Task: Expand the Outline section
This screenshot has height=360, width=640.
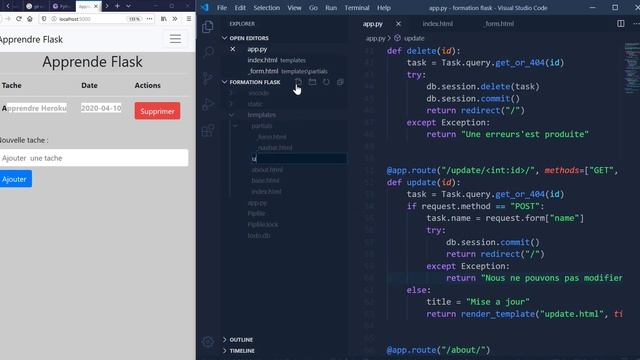Action: pyautogui.click(x=224, y=340)
